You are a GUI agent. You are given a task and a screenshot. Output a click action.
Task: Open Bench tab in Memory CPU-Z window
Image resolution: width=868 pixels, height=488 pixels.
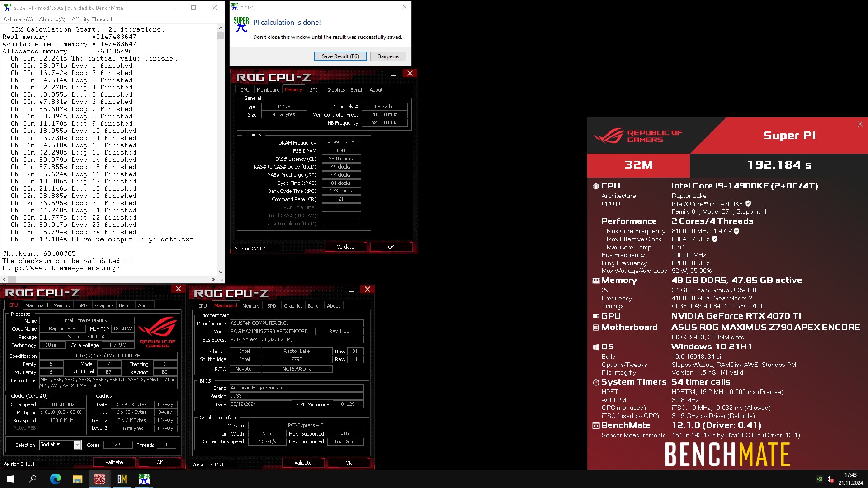pyautogui.click(x=357, y=90)
